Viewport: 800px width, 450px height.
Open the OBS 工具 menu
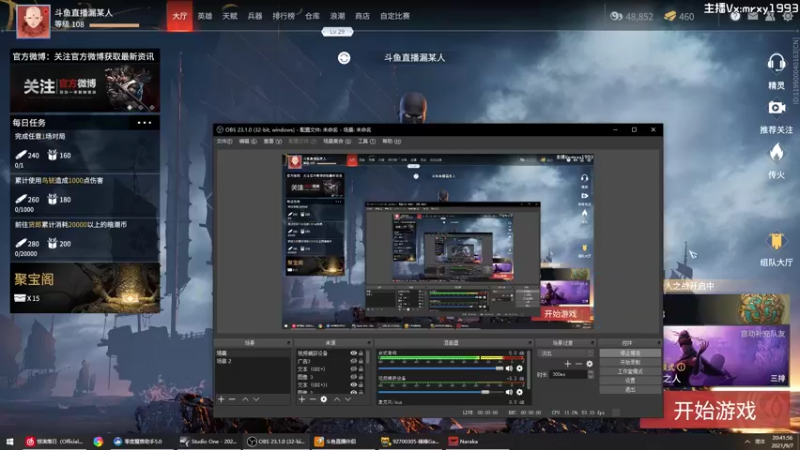[x=366, y=141]
